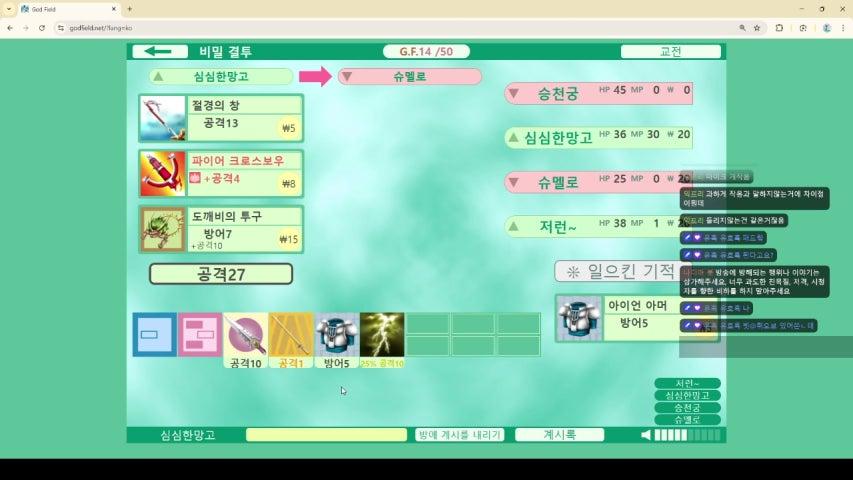Click the 방에 게시를 내리기 button

click(459, 434)
